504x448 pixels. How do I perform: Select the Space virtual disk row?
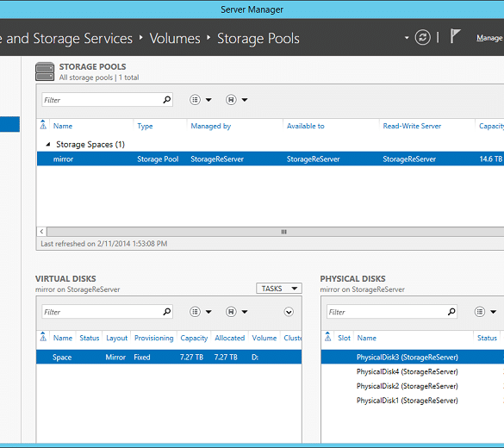(x=169, y=357)
